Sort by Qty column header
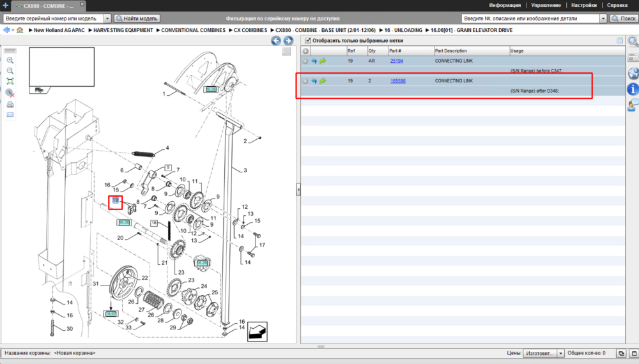Viewport: 639px width, 364px height. [378, 51]
